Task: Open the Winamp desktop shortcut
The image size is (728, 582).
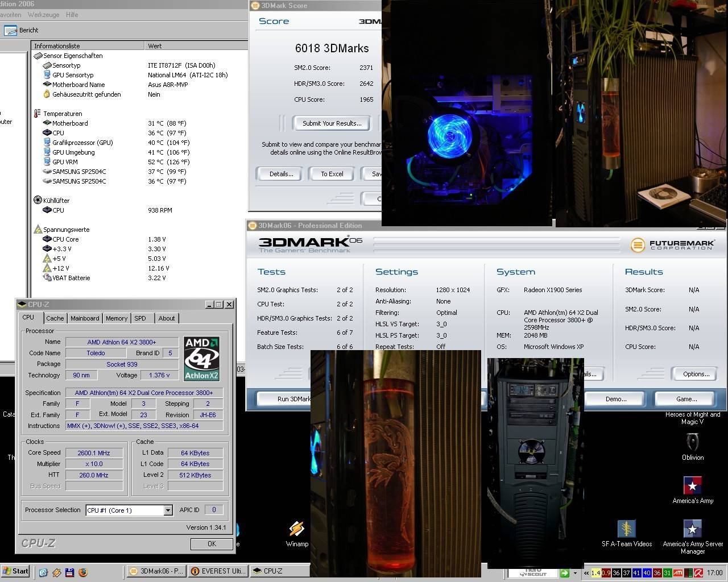Action: 296,534
